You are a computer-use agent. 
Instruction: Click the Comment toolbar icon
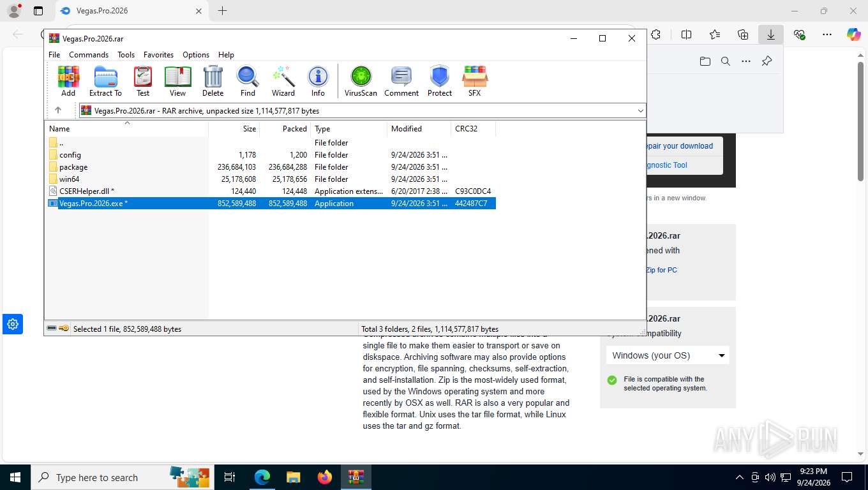click(x=401, y=81)
